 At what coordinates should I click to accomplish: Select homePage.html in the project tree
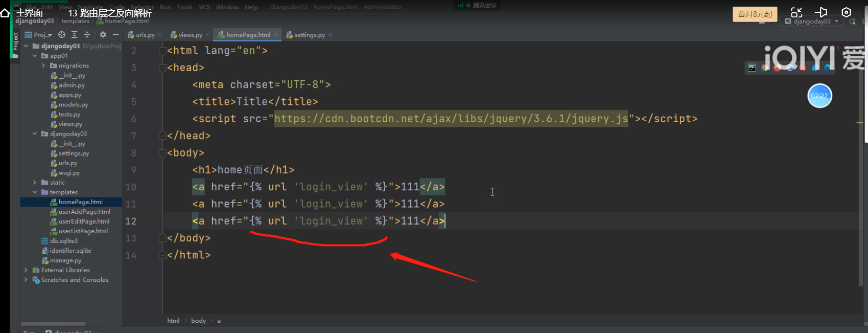coord(77,202)
